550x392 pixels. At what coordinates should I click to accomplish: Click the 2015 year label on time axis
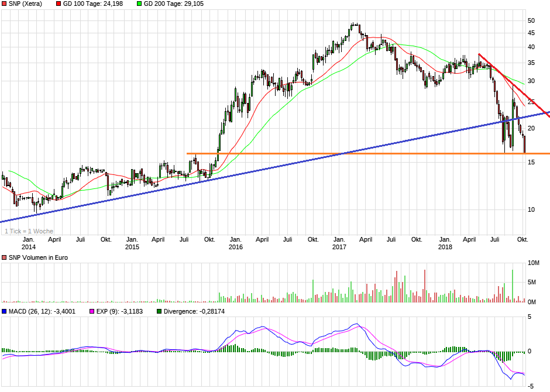pos(132,247)
